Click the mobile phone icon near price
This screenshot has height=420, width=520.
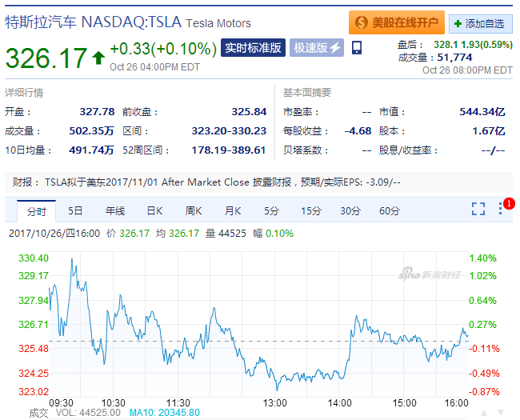(x=357, y=48)
